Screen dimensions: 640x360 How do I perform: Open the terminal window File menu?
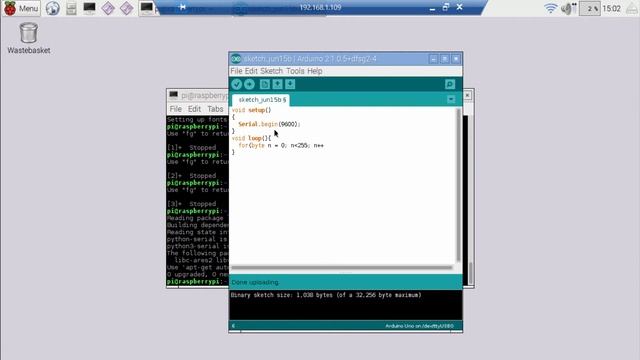[x=176, y=109]
